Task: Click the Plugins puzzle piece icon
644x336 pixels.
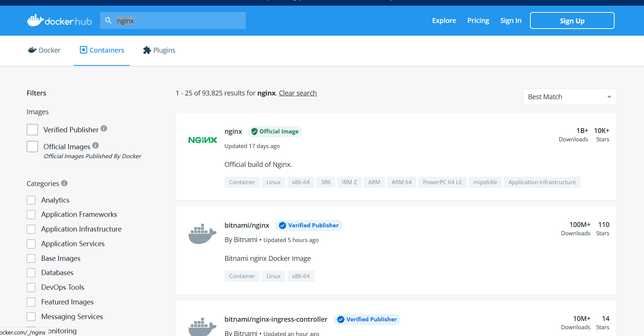Action: coord(147,50)
